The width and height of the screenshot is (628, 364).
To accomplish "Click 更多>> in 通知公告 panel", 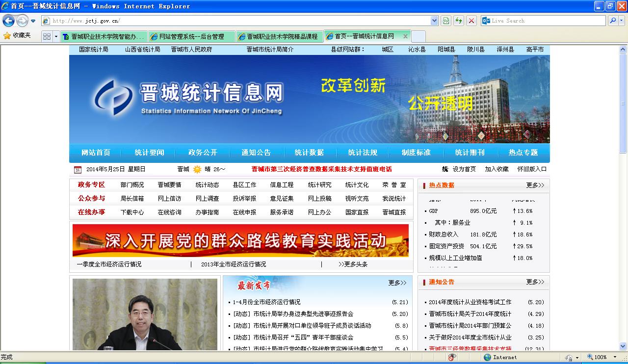I will point(535,282).
